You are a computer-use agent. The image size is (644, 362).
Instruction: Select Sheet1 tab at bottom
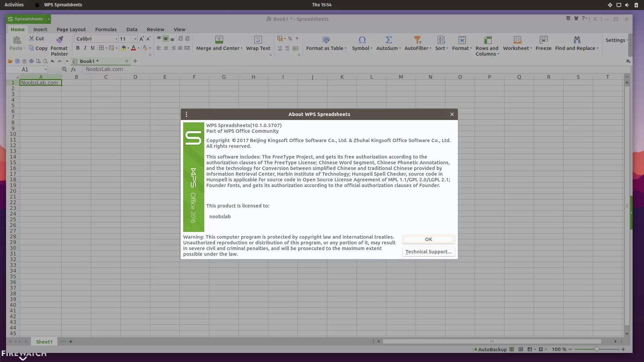pyautogui.click(x=44, y=342)
